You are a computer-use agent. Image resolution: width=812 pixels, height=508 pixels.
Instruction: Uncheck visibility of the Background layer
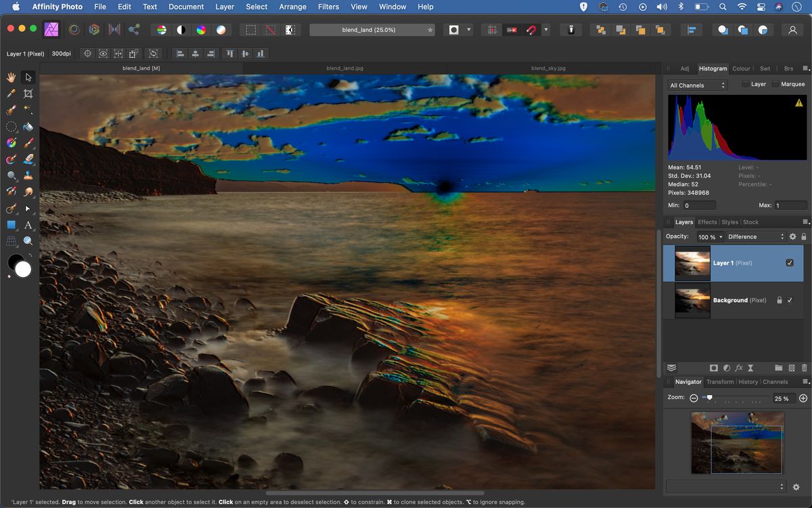(790, 300)
